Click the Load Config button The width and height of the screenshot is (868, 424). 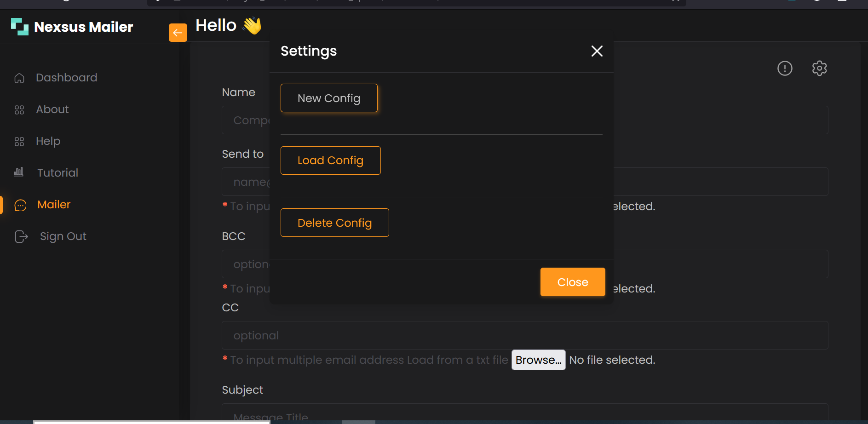click(x=330, y=160)
